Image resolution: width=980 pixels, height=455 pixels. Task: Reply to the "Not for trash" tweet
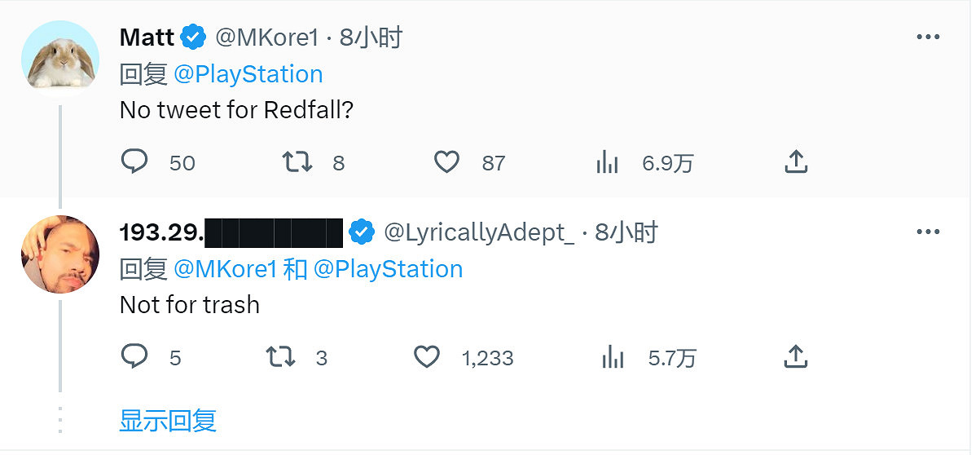[134, 356]
